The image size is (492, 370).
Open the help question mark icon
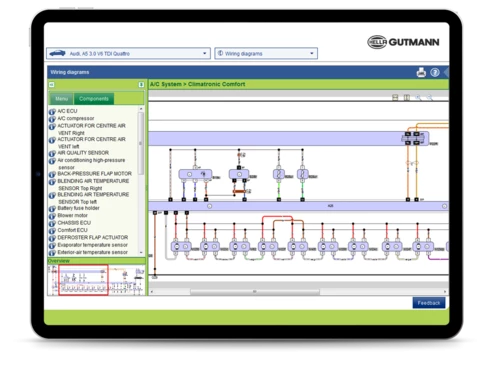click(x=435, y=72)
